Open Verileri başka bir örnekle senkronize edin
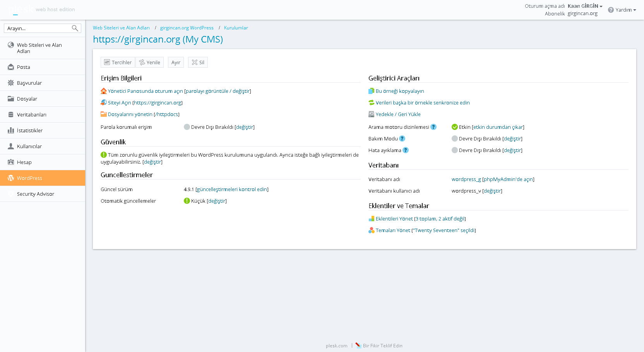Image resolution: width=644 pixels, height=352 pixels. [x=423, y=103]
